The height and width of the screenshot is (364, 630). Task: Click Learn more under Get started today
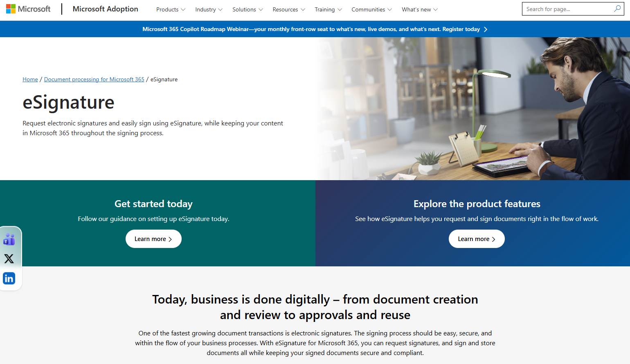pyautogui.click(x=153, y=239)
